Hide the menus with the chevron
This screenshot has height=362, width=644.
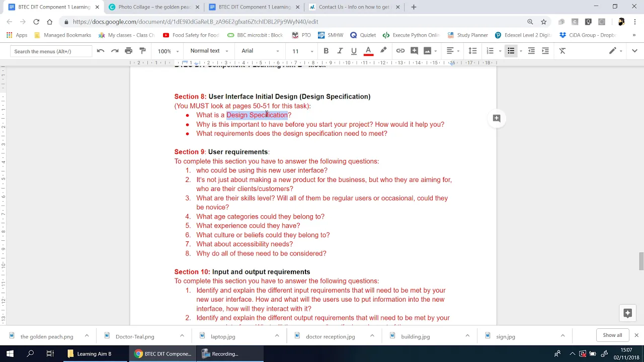pos(634,51)
